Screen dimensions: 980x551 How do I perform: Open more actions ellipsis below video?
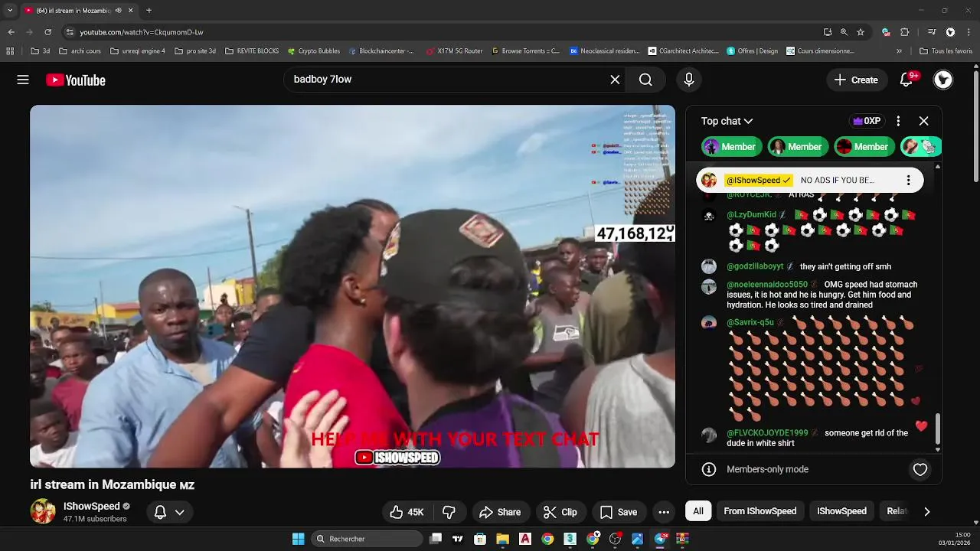coord(664,512)
